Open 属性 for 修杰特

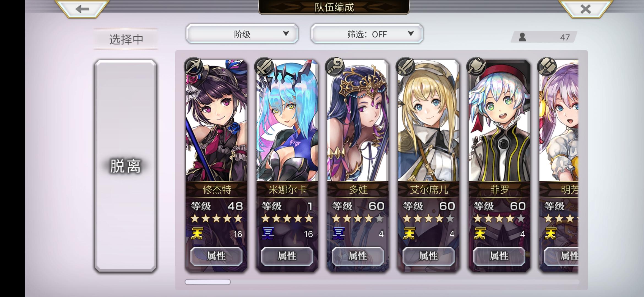coord(216,256)
